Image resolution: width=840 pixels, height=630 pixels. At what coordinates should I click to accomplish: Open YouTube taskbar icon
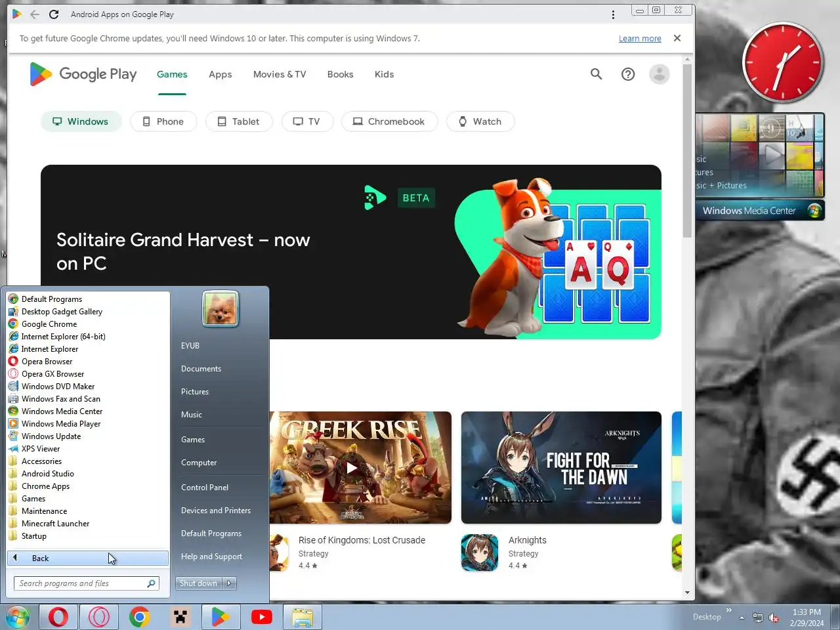tap(261, 617)
